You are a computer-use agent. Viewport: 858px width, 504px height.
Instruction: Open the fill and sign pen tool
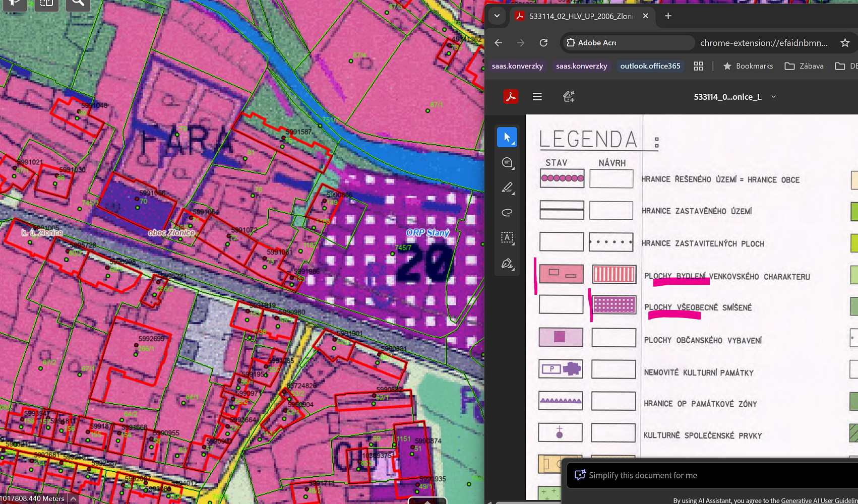tap(507, 263)
